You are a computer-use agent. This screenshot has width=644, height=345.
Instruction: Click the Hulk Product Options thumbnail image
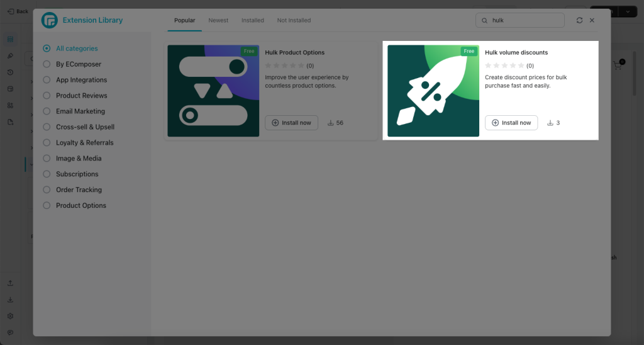point(213,91)
